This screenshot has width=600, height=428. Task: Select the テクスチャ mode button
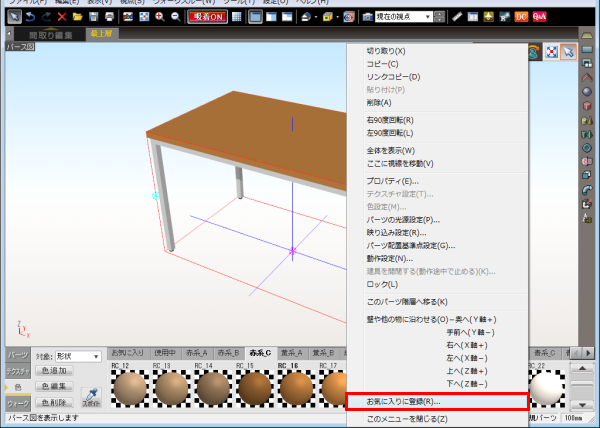[18, 370]
